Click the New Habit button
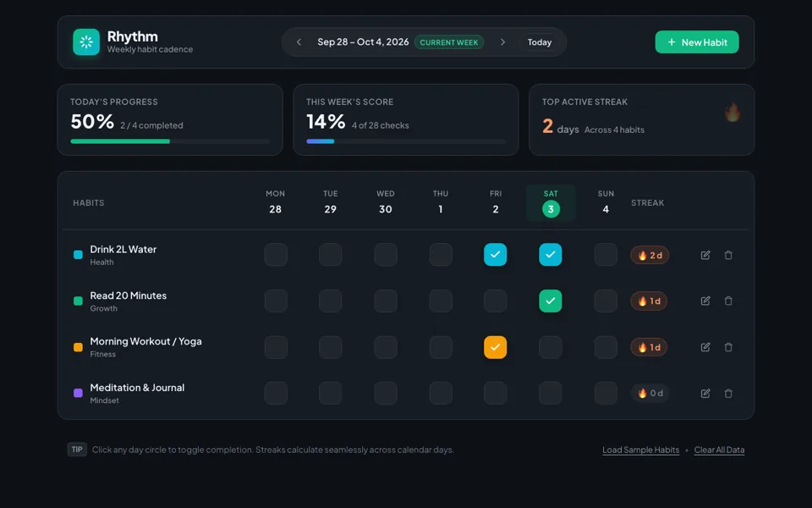The width and height of the screenshot is (812, 508). pos(696,42)
